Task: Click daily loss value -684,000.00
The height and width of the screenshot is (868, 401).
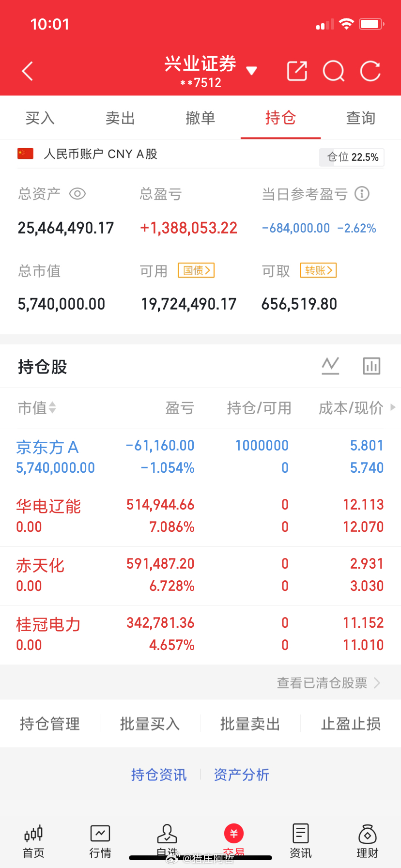Action: 296,228
